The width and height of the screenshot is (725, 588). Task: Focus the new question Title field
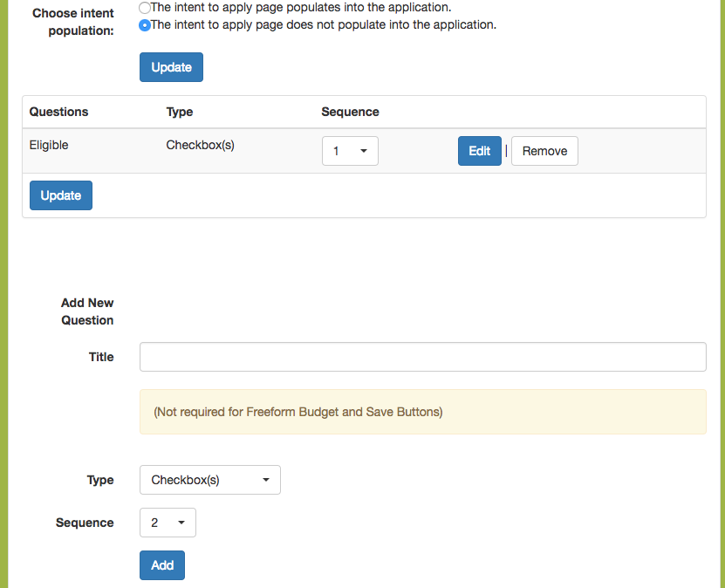click(422, 357)
